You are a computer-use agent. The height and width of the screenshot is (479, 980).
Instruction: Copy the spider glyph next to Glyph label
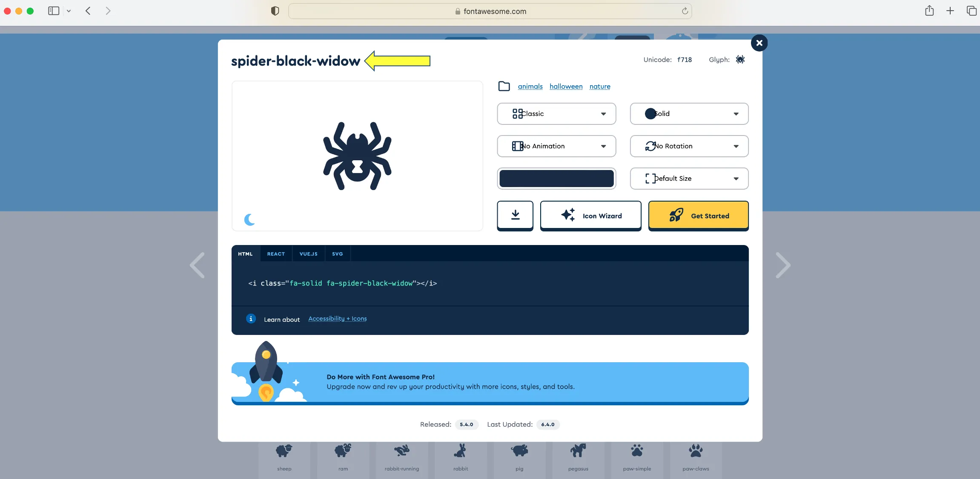(740, 60)
